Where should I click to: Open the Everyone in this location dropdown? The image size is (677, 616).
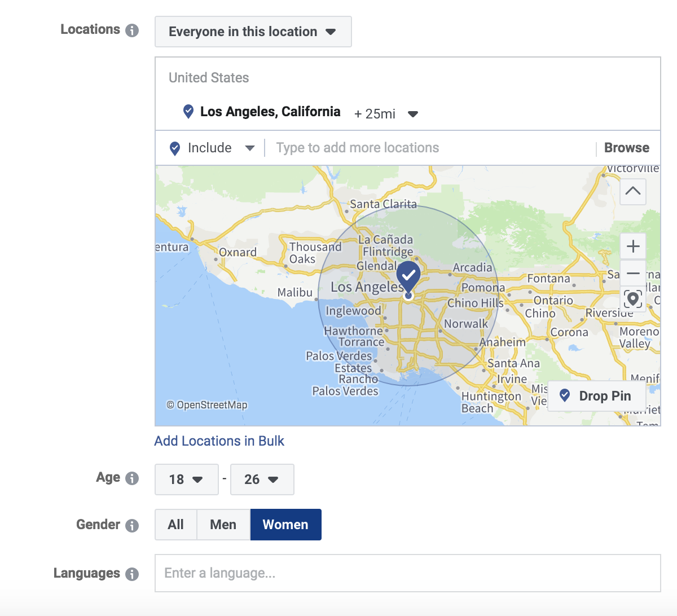[253, 32]
